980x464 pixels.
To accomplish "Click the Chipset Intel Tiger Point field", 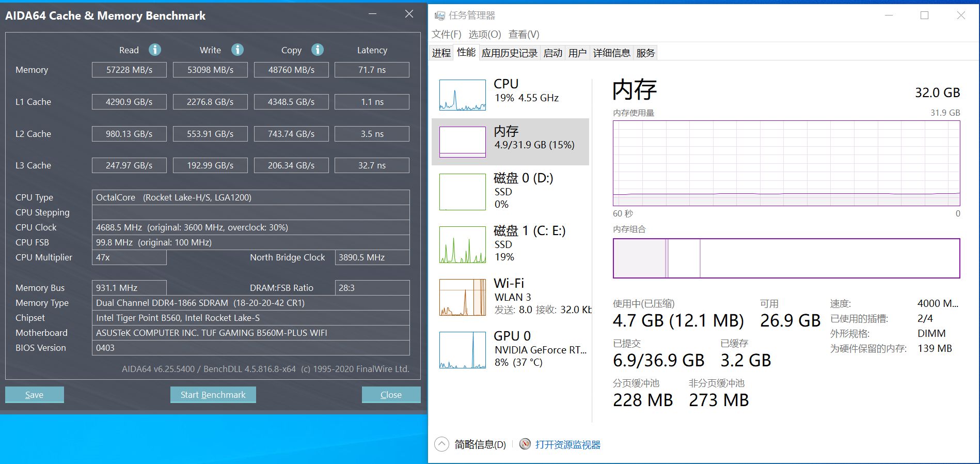I will click(x=251, y=318).
